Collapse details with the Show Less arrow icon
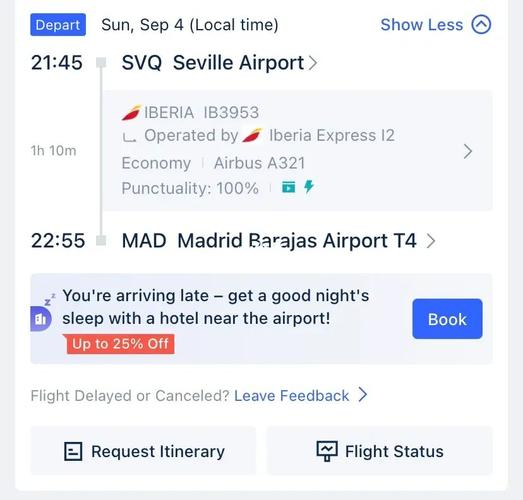This screenshot has width=523, height=500. coord(481,24)
